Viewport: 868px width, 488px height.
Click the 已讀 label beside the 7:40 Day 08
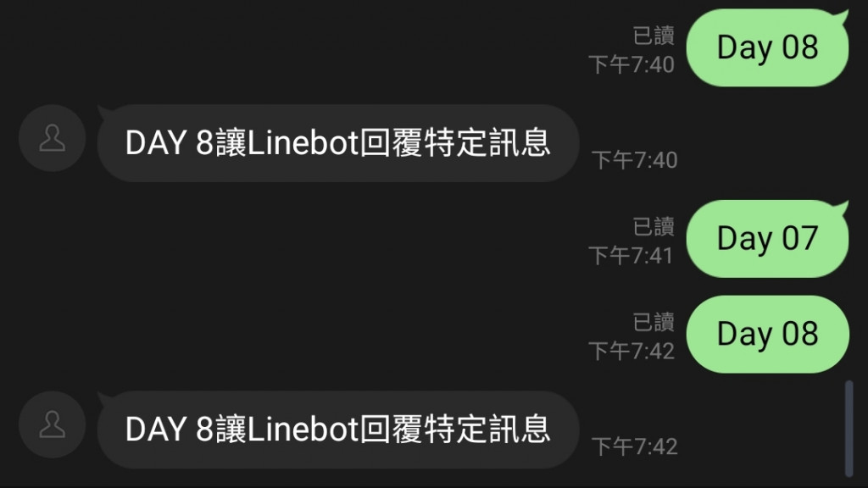pyautogui.click(x=654, y=36)
